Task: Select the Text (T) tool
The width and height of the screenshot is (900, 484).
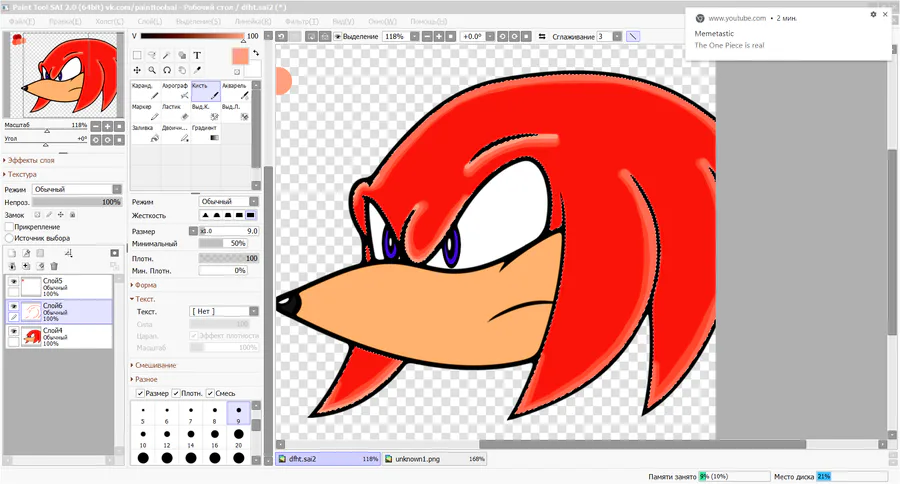Action: (197, 55)
